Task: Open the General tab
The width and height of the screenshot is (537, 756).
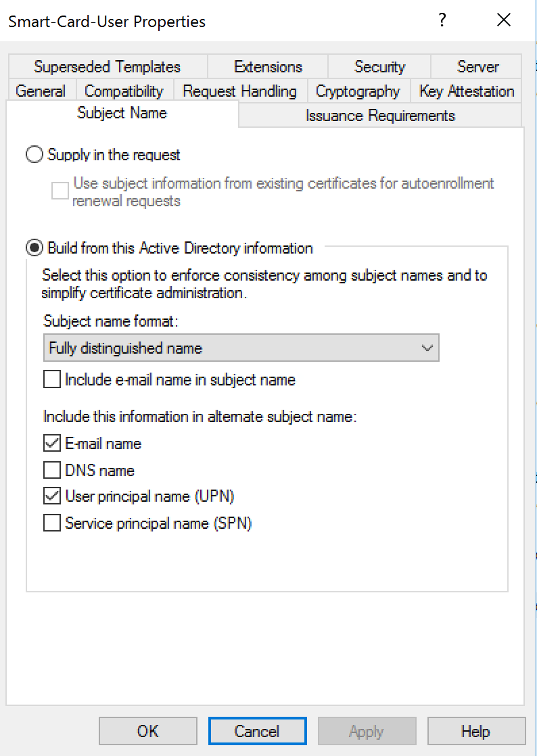Action: (x=41, y=91)
